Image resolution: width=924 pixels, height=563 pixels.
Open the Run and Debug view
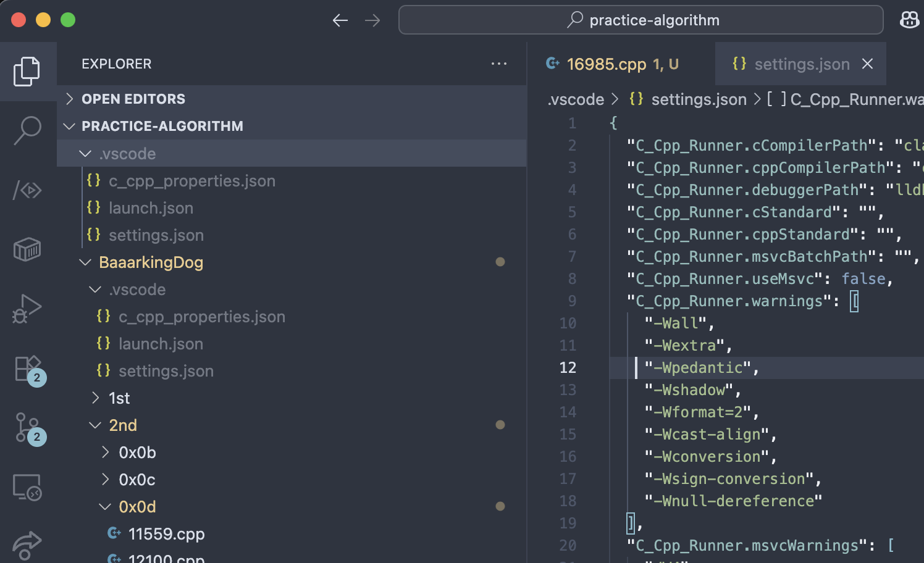click(x=28, y=308)
